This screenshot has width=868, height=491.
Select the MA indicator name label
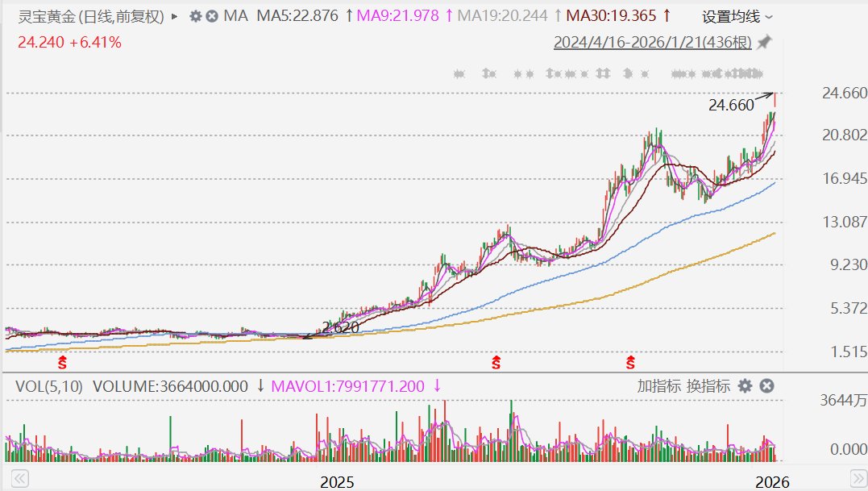[236, 16]
